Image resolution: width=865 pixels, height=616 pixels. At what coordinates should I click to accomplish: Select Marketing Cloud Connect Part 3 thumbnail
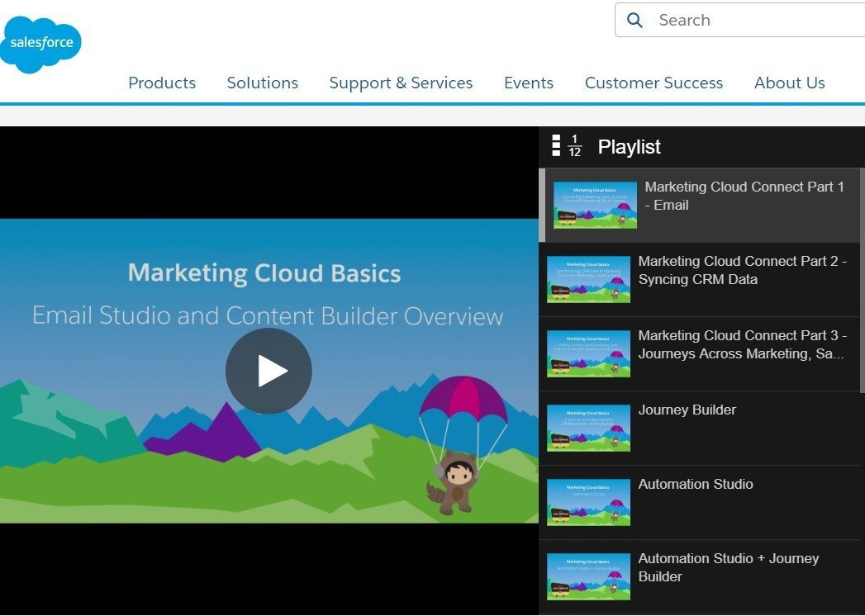[x=588, y=353]
